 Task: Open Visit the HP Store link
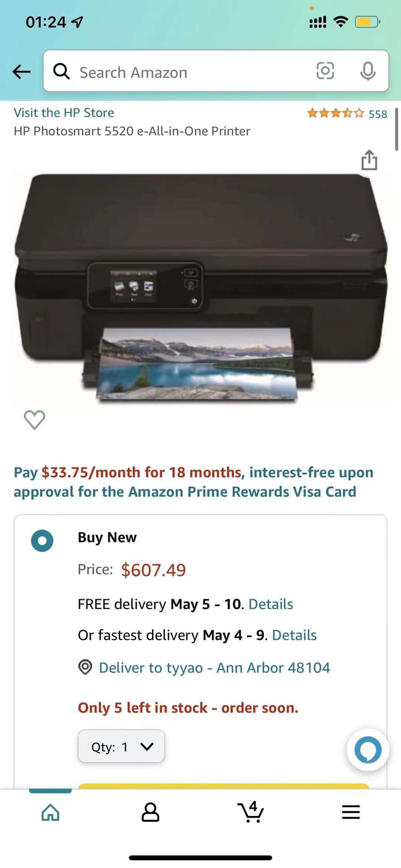point(64,113)
